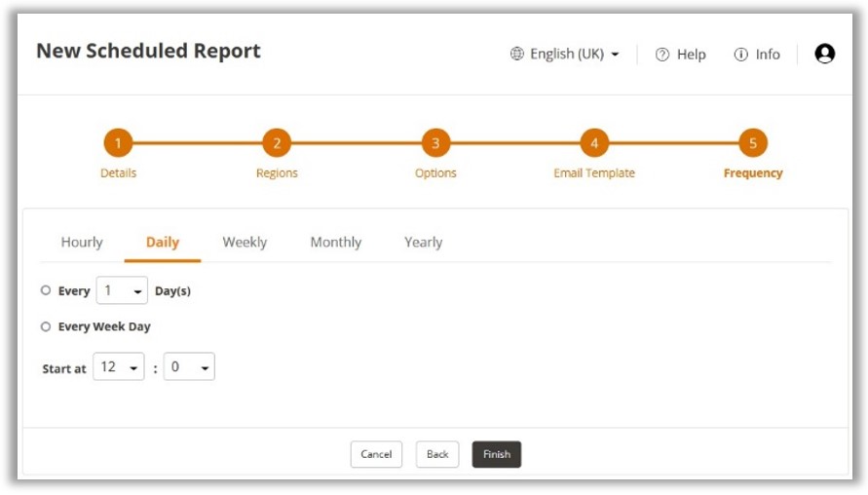The width and height of the screenshot is (868, 495).
Task: Click the Back button
Action: (437, 454)
